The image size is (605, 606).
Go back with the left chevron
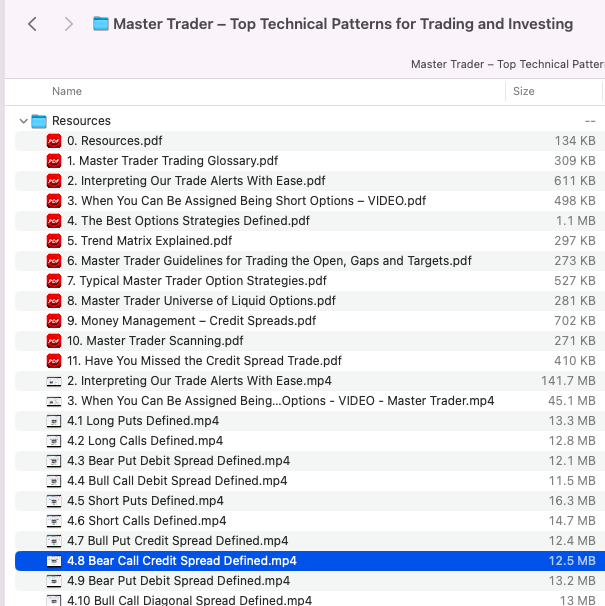click(32, 24)
